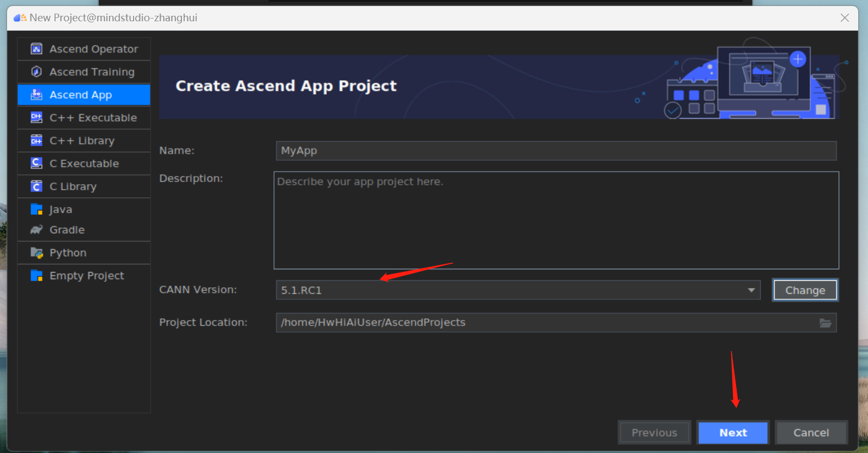Focus the Name field containing MyApp

[556, 151]
